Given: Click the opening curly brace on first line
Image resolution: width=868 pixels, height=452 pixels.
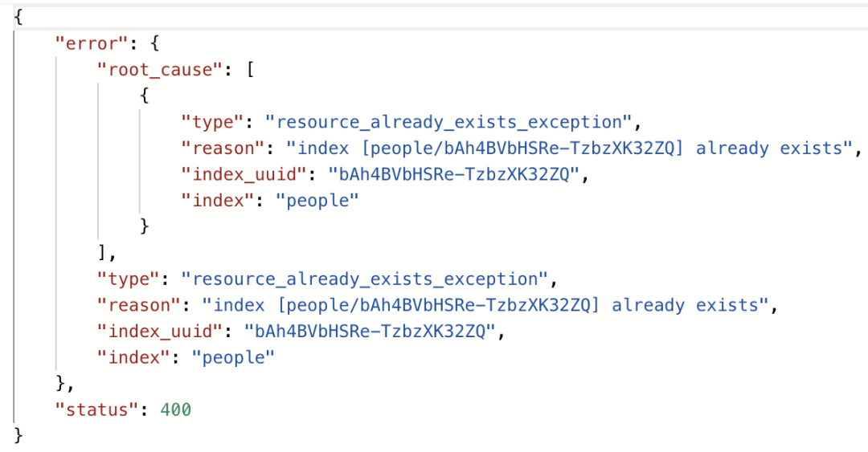Looking at the screenshot, I should pyautogui.click(x=18, y=17).
